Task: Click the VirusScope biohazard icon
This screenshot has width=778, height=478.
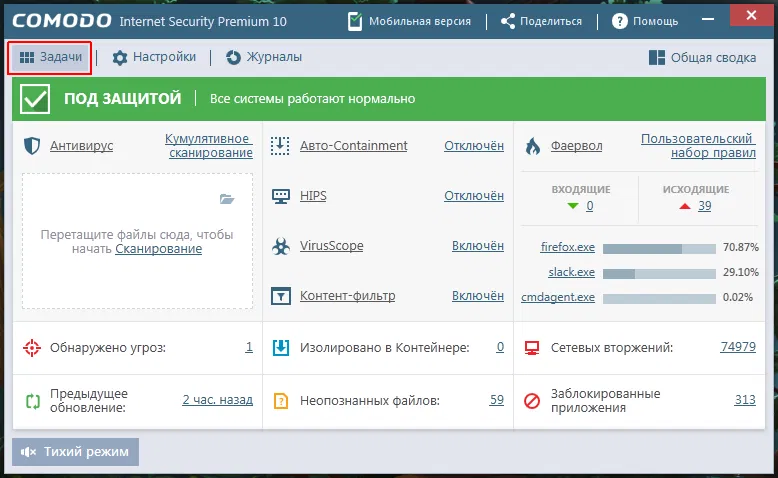Action: (281, 246)
